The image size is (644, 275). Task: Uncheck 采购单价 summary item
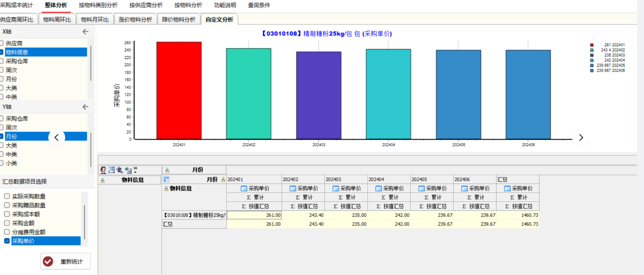[7, 241]
